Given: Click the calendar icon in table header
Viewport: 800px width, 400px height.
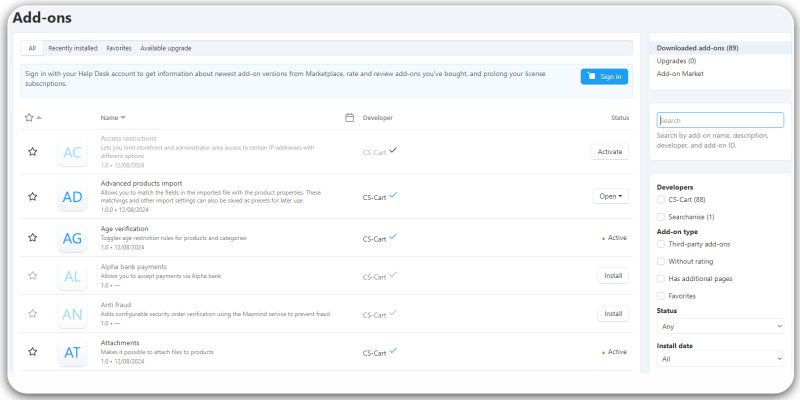Looking at the screenshot, I should click(349, 118).
